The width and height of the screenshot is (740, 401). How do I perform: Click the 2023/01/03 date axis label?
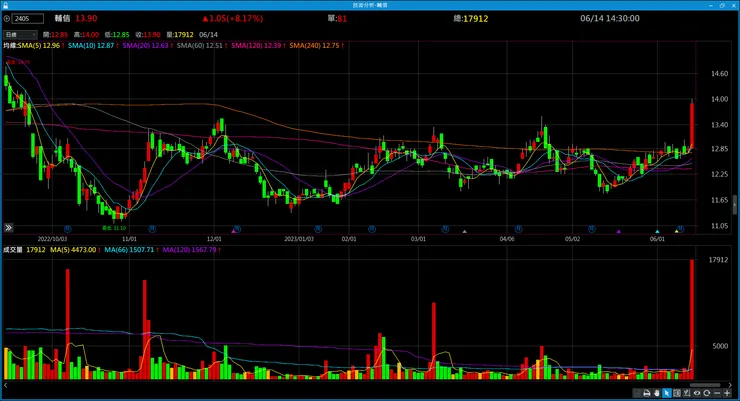click(299, 239)
